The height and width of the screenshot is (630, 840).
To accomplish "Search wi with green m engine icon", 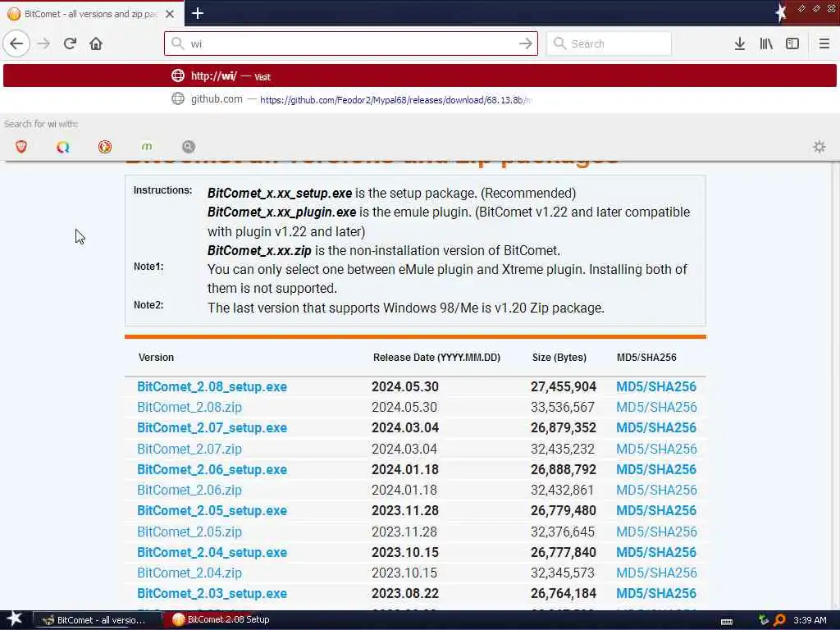I will [147, 146].
